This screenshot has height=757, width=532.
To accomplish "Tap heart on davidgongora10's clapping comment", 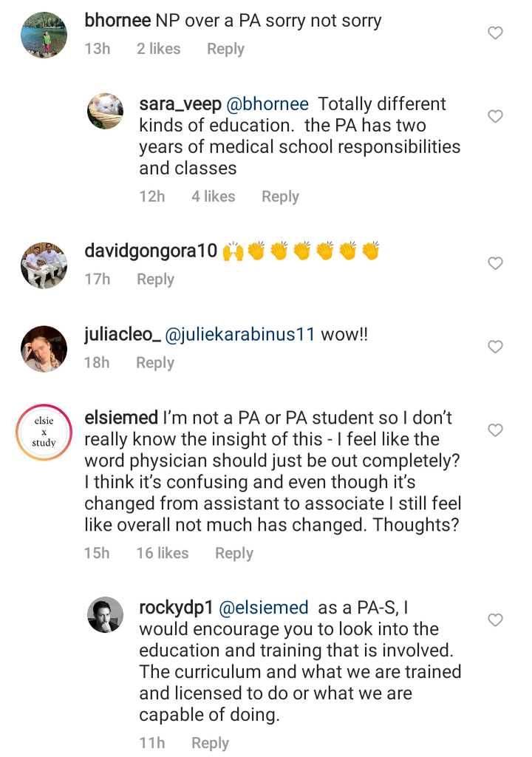I will click(x=496, y=263).
